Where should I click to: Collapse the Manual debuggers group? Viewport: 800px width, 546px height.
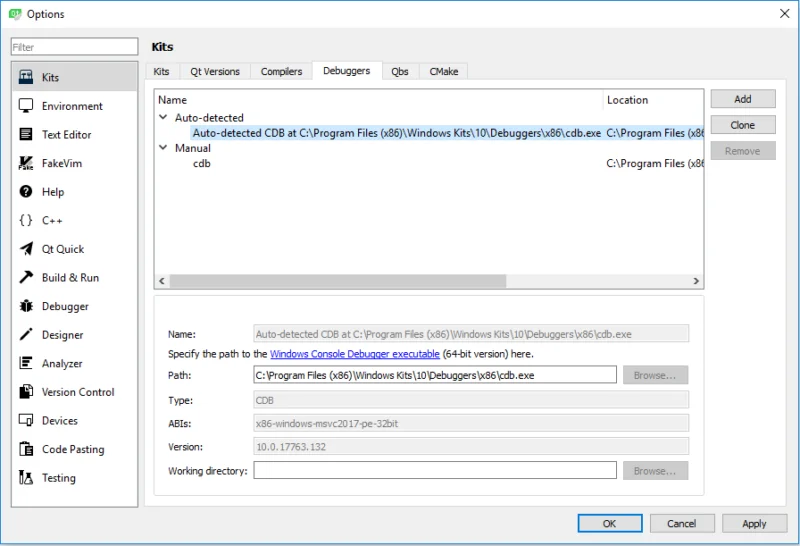[x=164, y=148]
